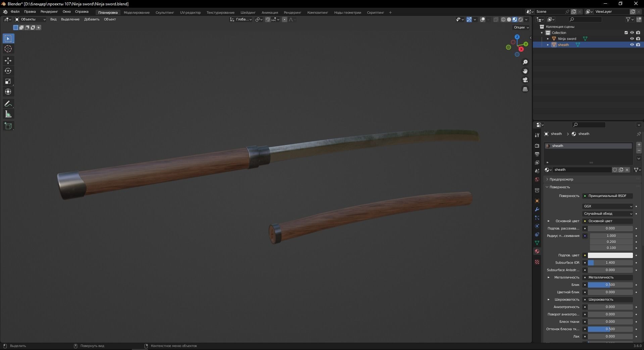Open the Рендеринг menu in top bar

49,11
